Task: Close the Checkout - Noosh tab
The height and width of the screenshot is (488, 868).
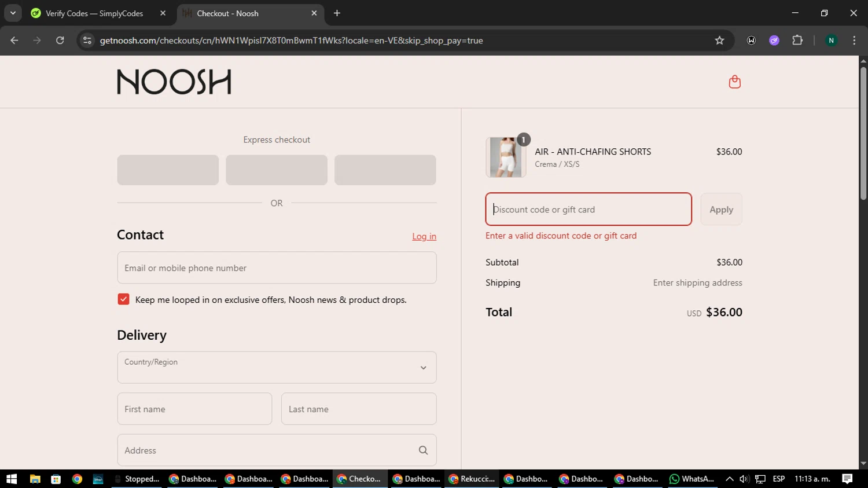Action: coord(314,13)
